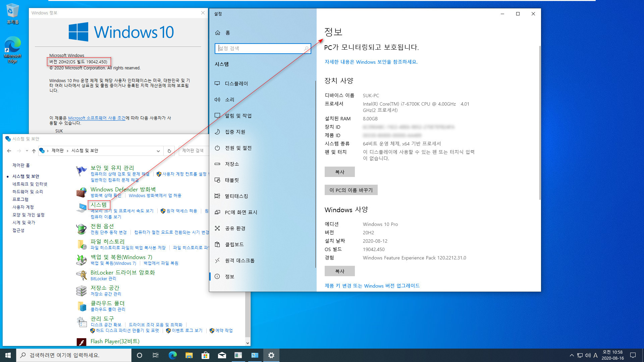Click Administrative Tools (관리 도구) icon
644x362 pixels.
(81, 322)
